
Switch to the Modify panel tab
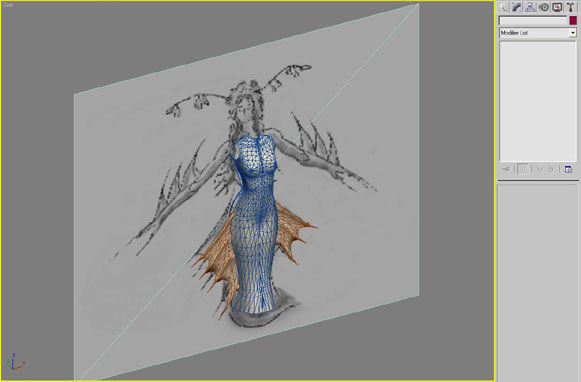coord(517,7)
